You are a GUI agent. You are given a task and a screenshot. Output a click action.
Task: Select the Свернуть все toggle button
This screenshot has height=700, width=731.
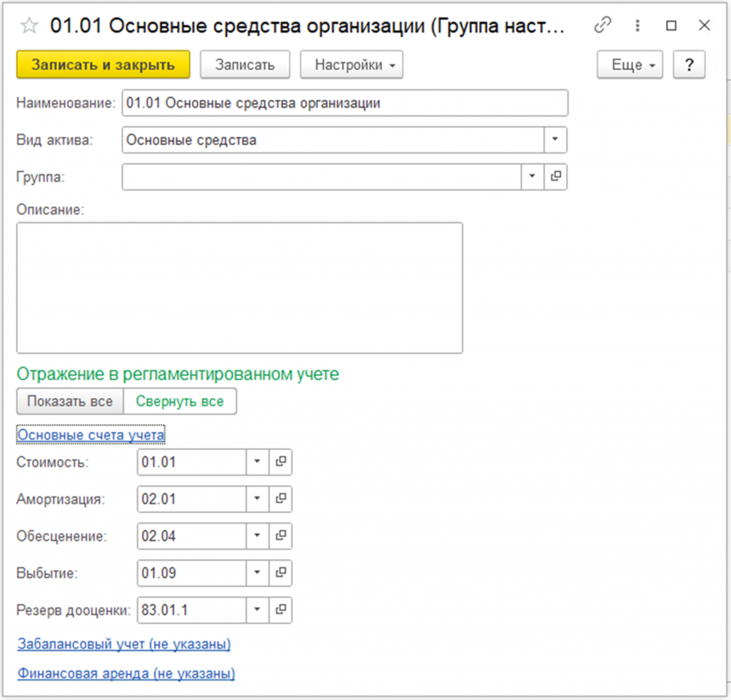(180, 401)
